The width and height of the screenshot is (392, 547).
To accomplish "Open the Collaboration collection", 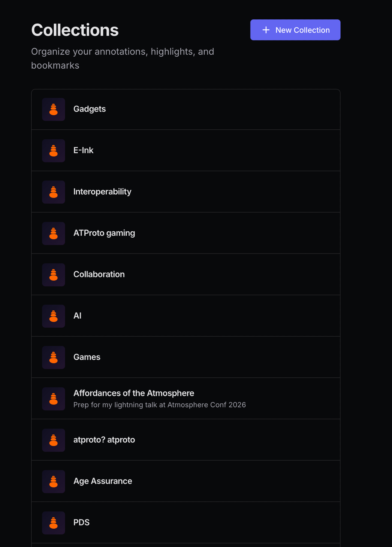I will click(x=99, y=274).
